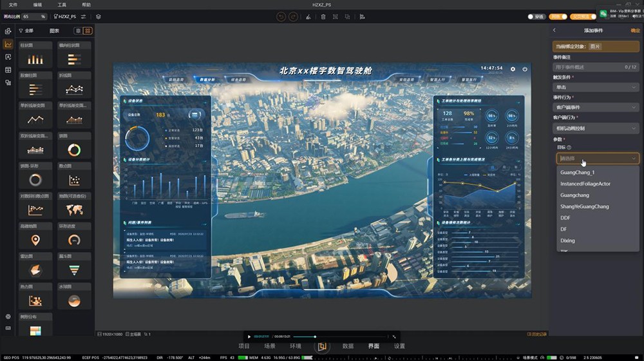644x361 pixels.
Task: Click the layers stack icon near HZXZ_PS
Action: [x=98, y=16]
